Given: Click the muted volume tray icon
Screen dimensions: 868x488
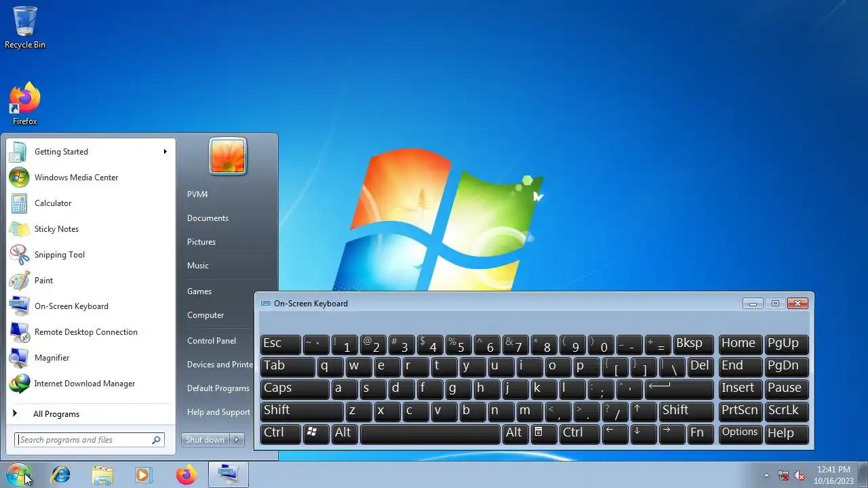Looking at the screenshot, I should pos(800,475).
